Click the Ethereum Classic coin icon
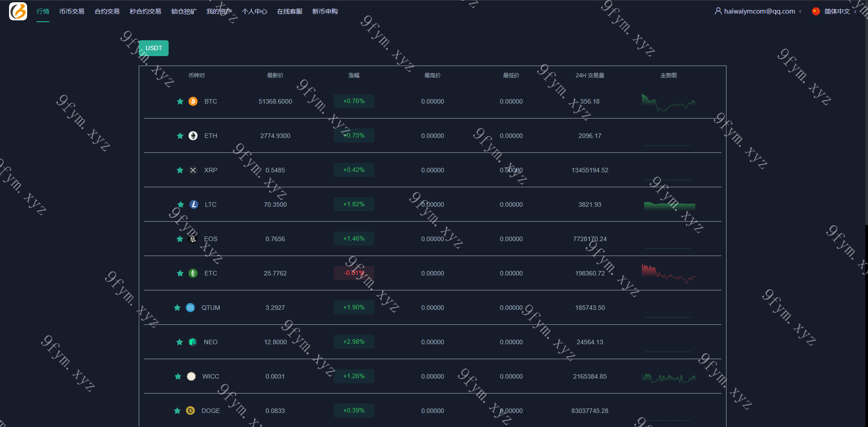 point(193,273)
